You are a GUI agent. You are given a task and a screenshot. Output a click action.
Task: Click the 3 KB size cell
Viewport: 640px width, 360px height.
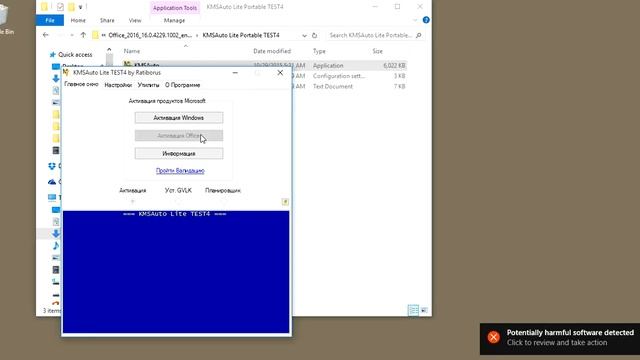coord(400,76)
